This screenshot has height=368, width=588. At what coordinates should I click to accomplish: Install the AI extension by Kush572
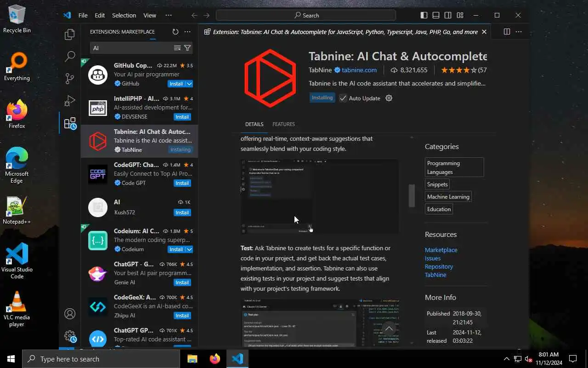(182, 213)
